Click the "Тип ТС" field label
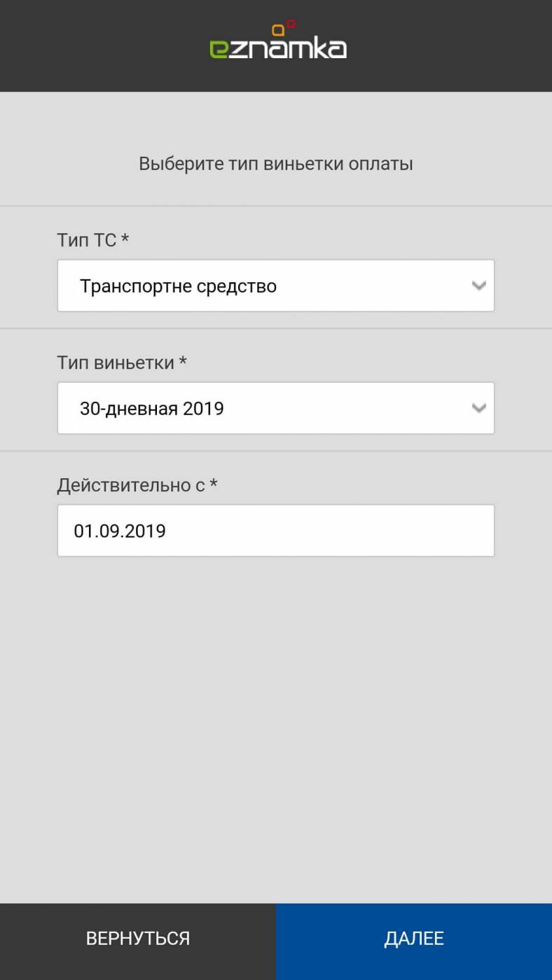Image resolution: width=552 pixels, height=980 pixels. click(x=86, y=240)
